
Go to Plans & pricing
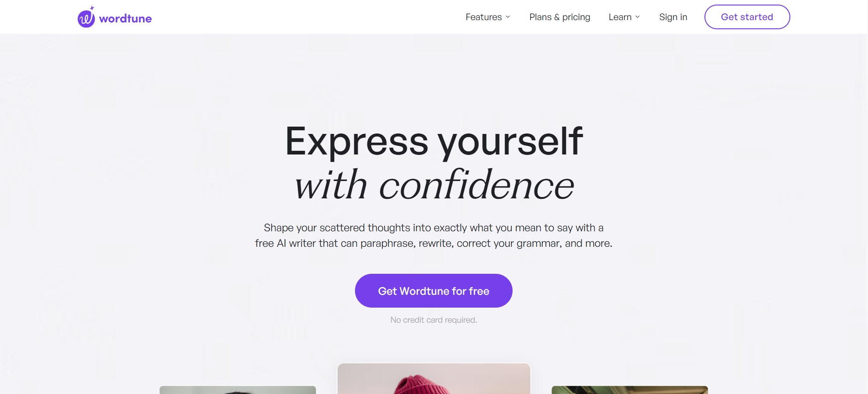click(x=560, y=17)
